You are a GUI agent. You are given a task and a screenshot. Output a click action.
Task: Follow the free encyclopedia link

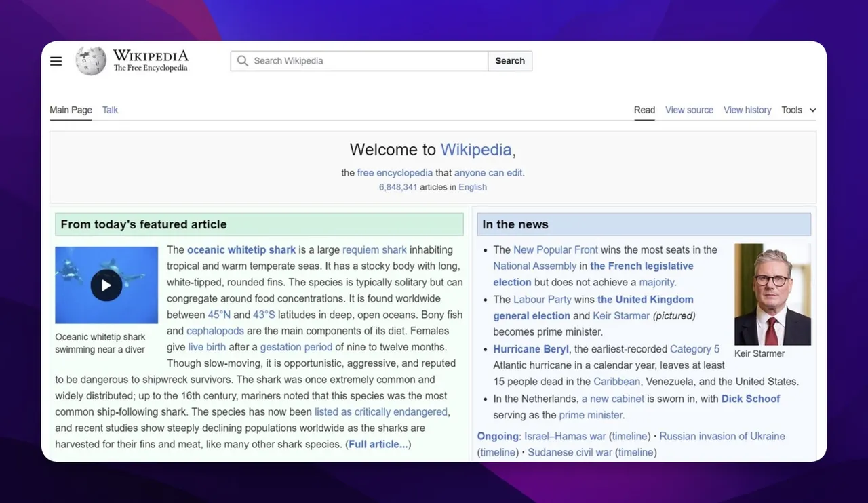(x=395, y=173)
